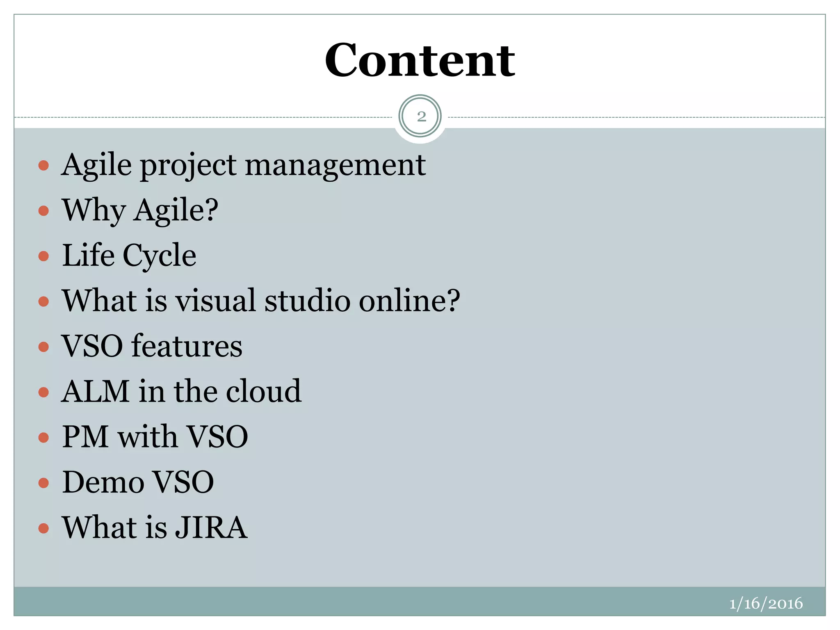Click the bullet dot before What is JIRA
Screen dimensions: 840x630
tap(43, 528)
